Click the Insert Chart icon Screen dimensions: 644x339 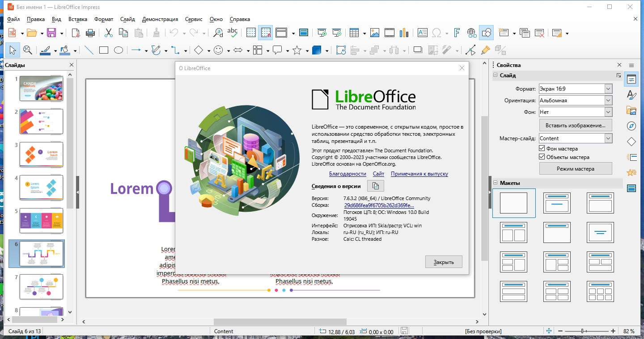coord(404,33)
